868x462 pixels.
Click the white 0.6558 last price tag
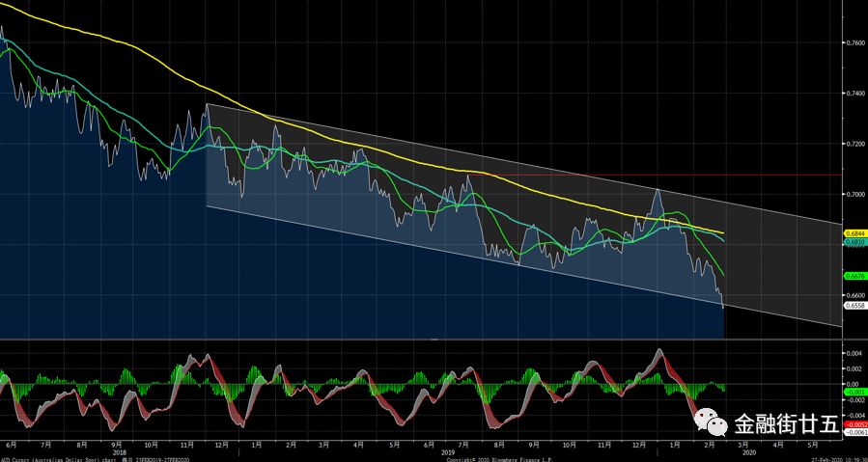click(855, 306)
